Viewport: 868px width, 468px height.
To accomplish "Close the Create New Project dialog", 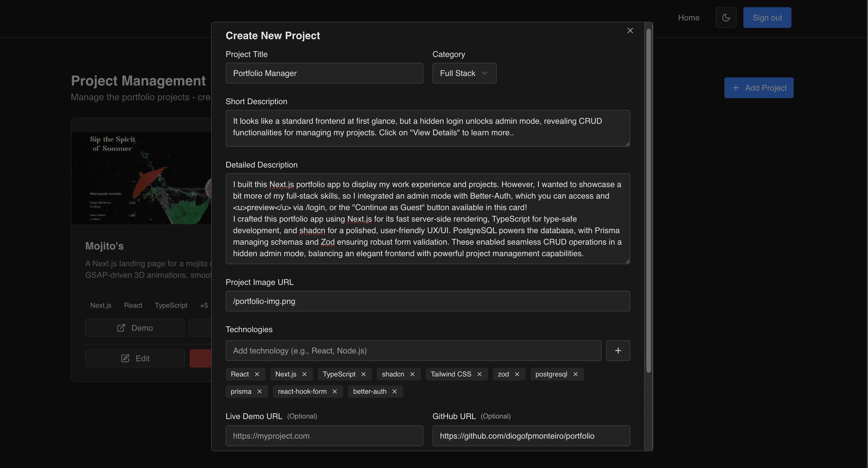I will 630,31.
